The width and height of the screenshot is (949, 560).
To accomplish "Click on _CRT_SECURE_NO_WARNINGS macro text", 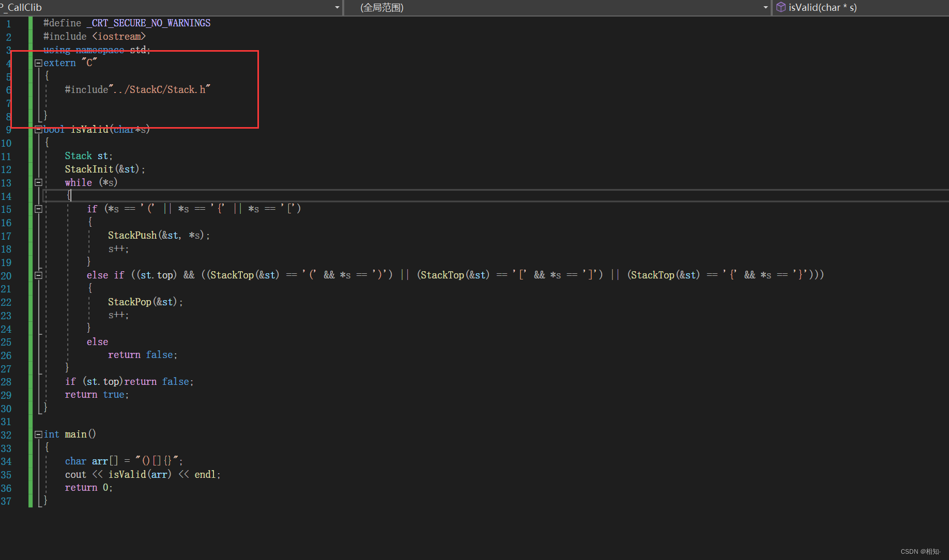I will (148, 23).
